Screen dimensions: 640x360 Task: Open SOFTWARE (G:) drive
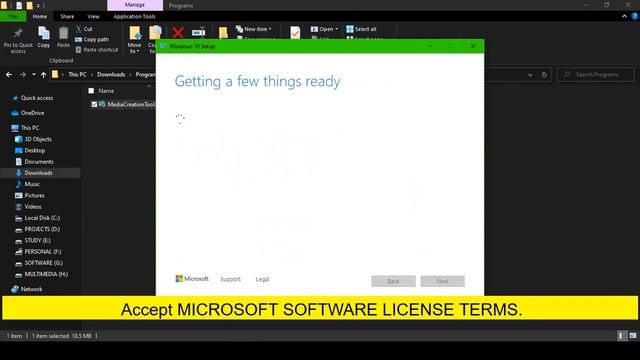pyautogui.click(x=43, y=263)
